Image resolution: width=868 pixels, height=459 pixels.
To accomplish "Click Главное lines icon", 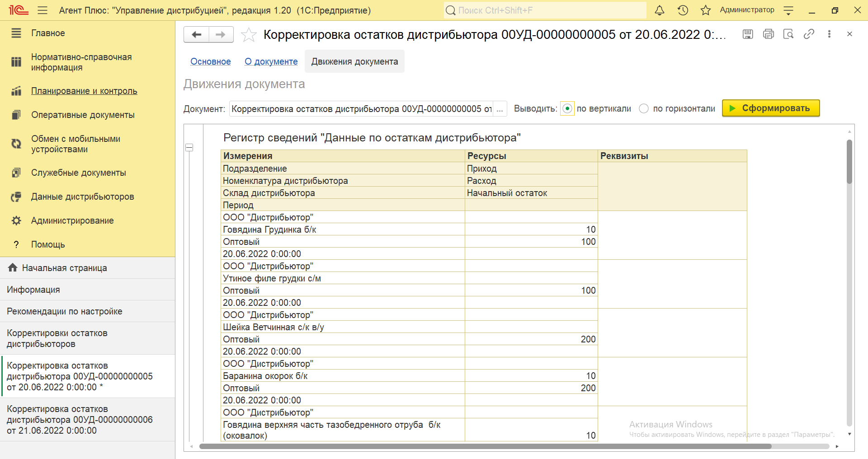I will [x=16, y=33].
